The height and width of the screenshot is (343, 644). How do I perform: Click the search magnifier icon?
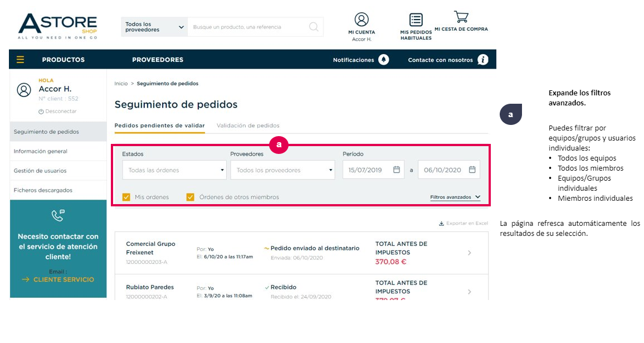coord(314,27)
